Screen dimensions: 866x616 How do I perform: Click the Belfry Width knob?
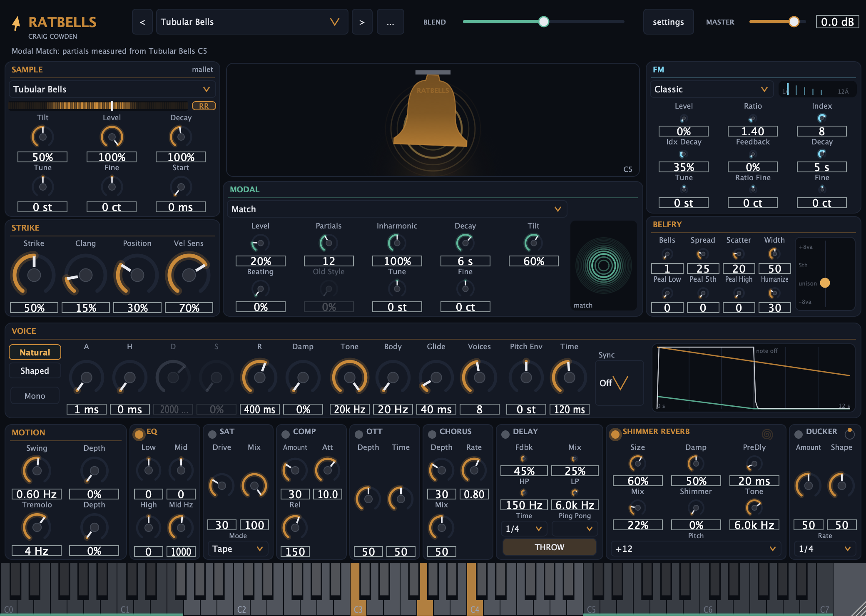click(774, 253)
